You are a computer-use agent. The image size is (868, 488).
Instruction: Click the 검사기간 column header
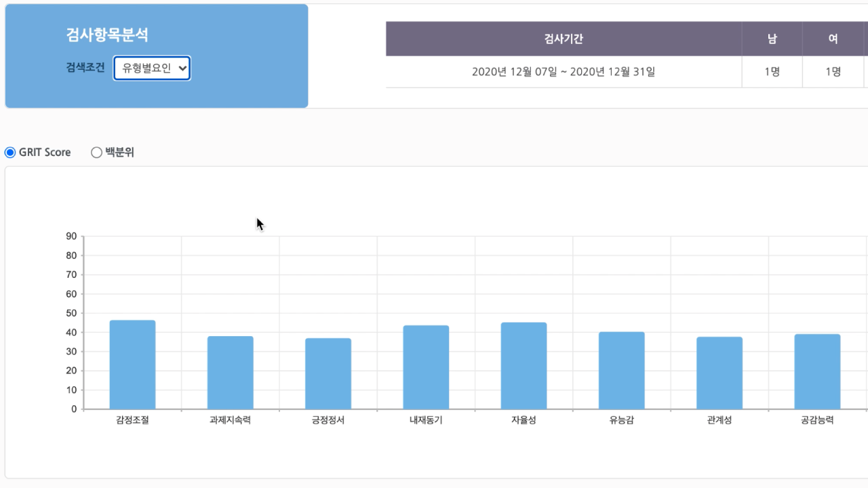(564, 39)
